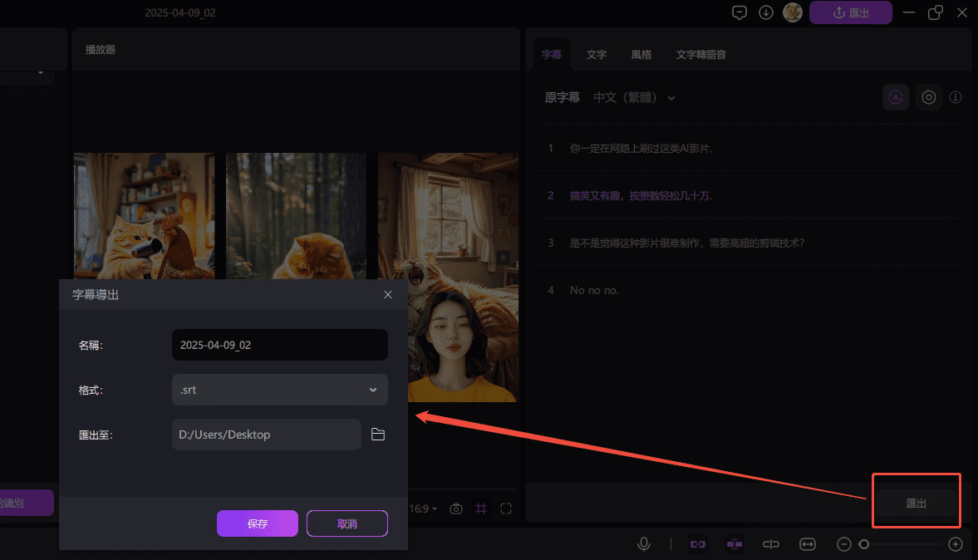Toggle the grid overlay icon
The image size is (978, 560).
481,508
